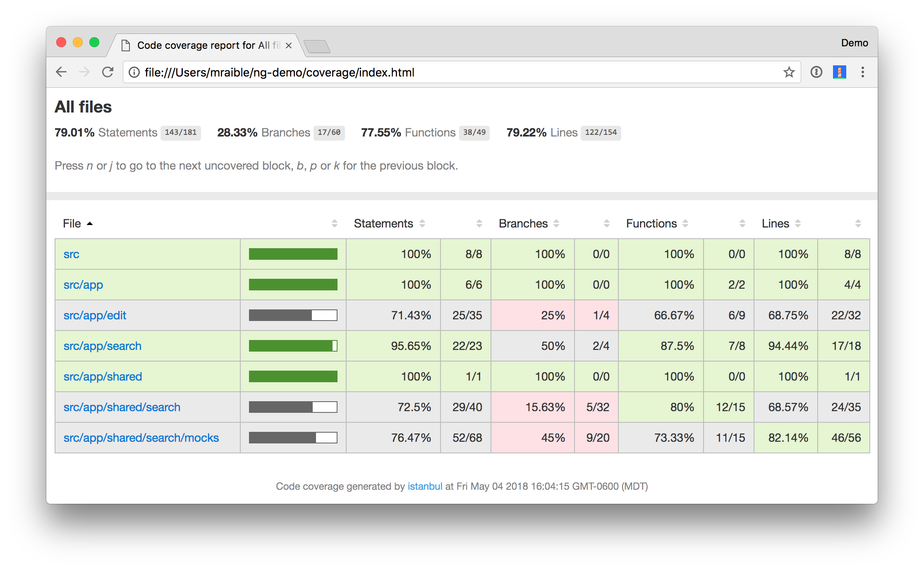Expand the Branches column sort options
The height and width of the screenshot is (570, 924).
click(x=556, y=224)
